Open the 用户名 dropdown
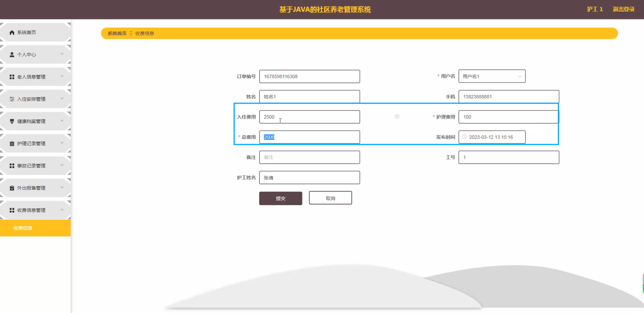 click(492, 76)
